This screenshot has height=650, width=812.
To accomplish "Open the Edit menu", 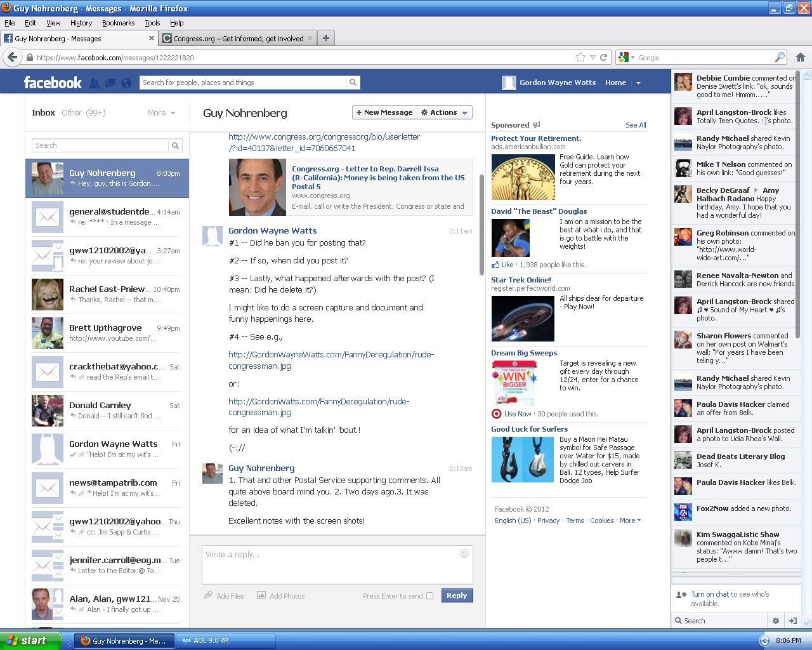I will pos(30,23).
